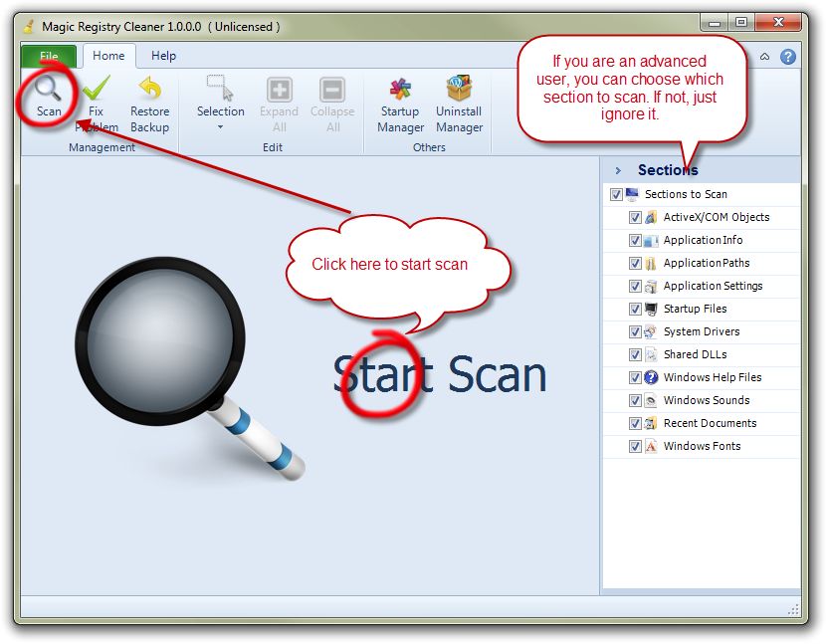The height and width of the screenshot is (644, 826).
Task: Click the Windows Sounds icon
Action: 651,400
